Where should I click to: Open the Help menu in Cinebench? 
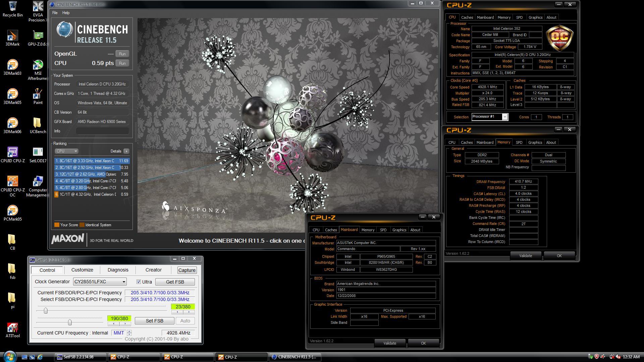coord(66,13)
